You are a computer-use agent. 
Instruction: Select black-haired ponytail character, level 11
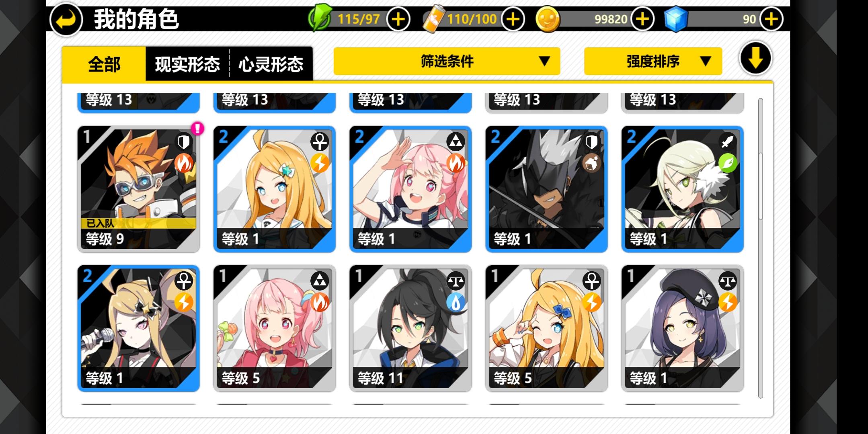coord(410,328)
